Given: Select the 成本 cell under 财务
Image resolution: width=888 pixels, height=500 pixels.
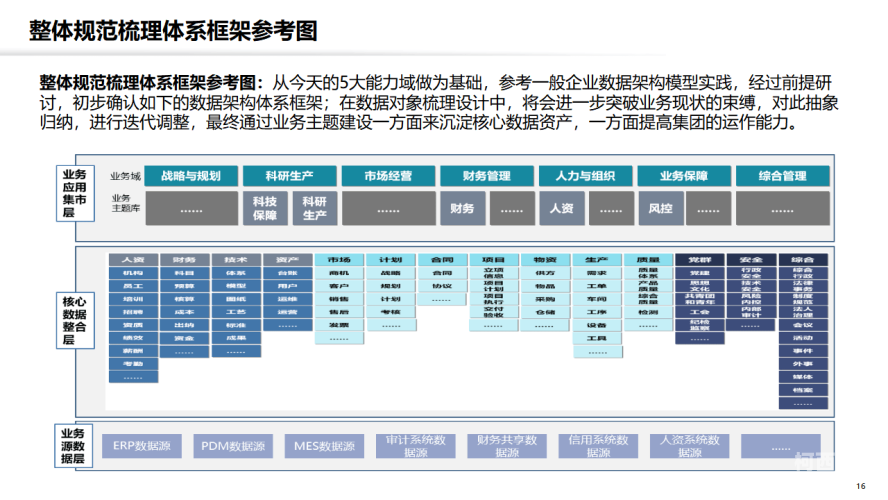Looking at the screenshot, I should (x=185, y=312).
